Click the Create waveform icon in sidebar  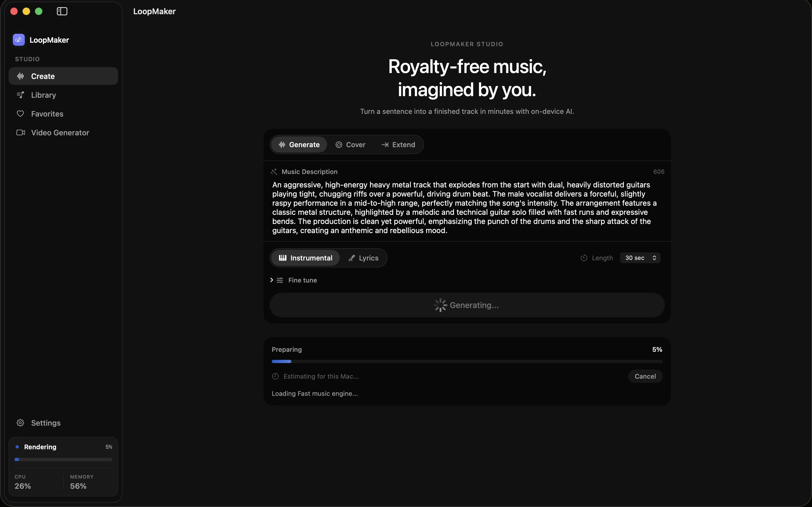(x=20, y=76)
